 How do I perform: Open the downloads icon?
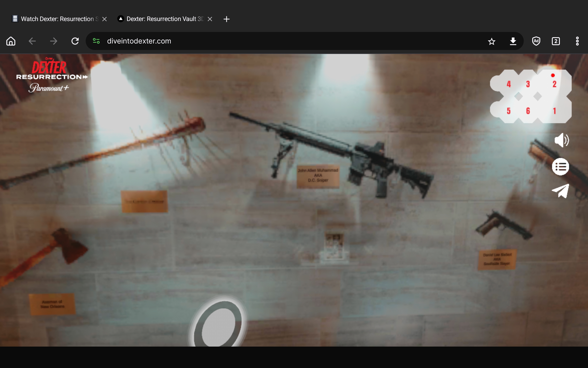coord(513,41)
